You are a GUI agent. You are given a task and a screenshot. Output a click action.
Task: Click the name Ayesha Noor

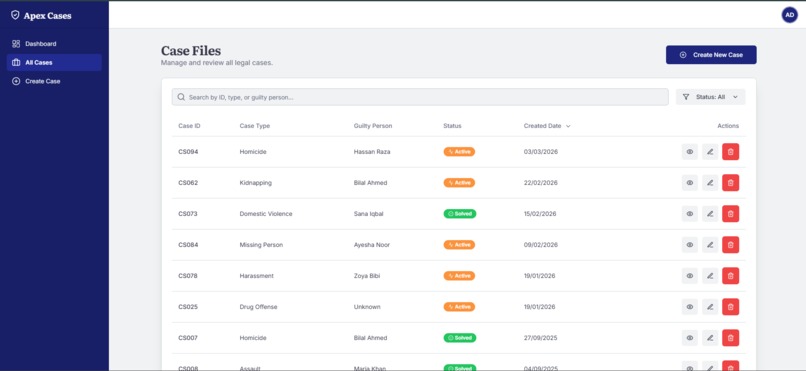click(372, 245)
